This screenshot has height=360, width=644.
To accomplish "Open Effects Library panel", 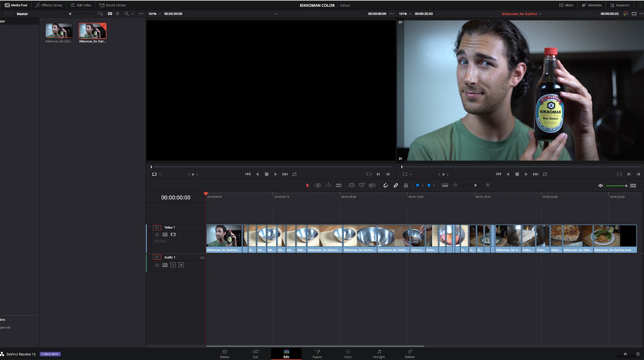I will click(49, 5).
